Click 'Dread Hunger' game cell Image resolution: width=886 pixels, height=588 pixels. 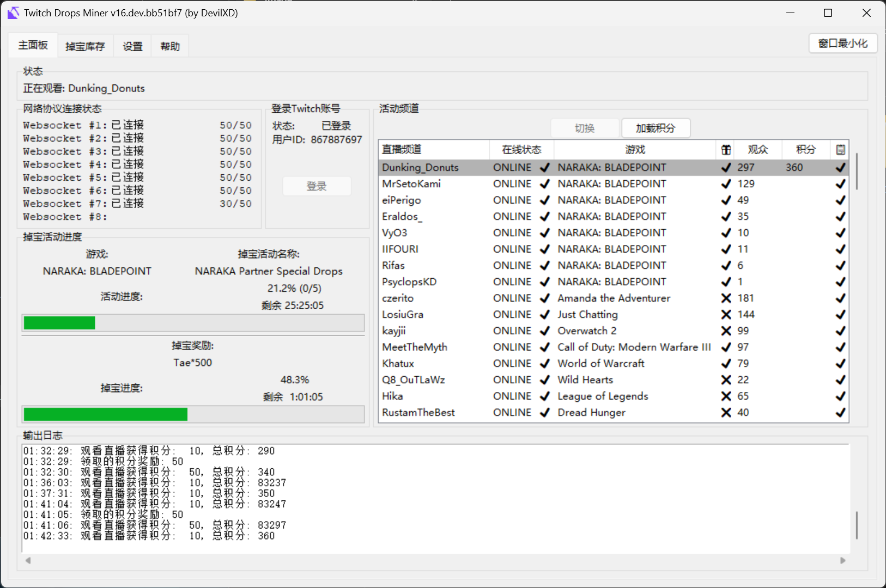pos(591,413)
